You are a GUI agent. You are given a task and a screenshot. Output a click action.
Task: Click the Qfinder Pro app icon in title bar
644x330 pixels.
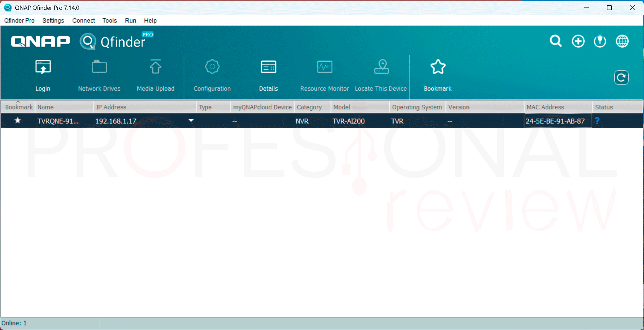tap(8, 8)
